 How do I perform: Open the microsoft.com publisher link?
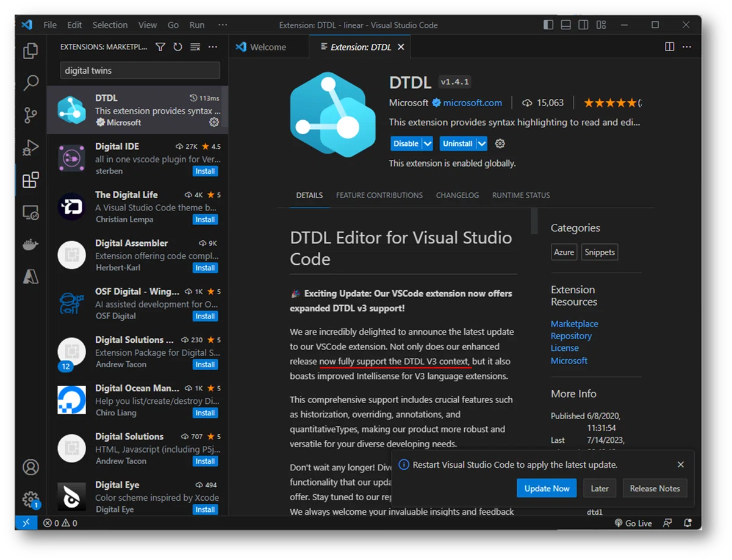tap(472, 102)
